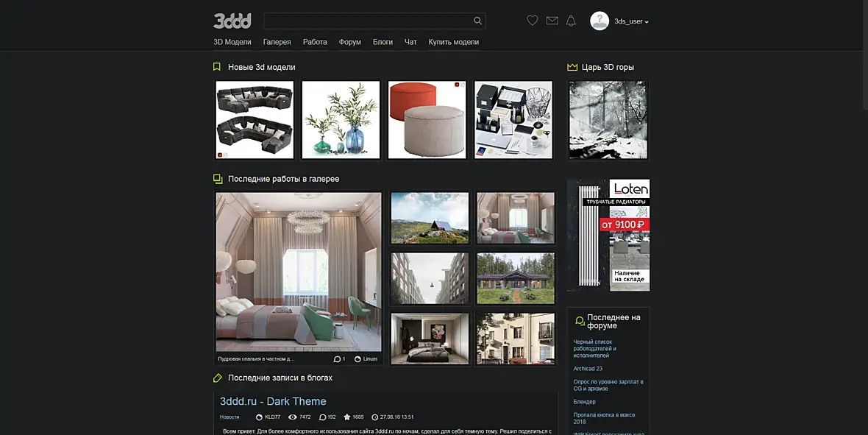868x435 pixels.
Task: Click the search magnifier icon
Action: [x=477, y=21]
